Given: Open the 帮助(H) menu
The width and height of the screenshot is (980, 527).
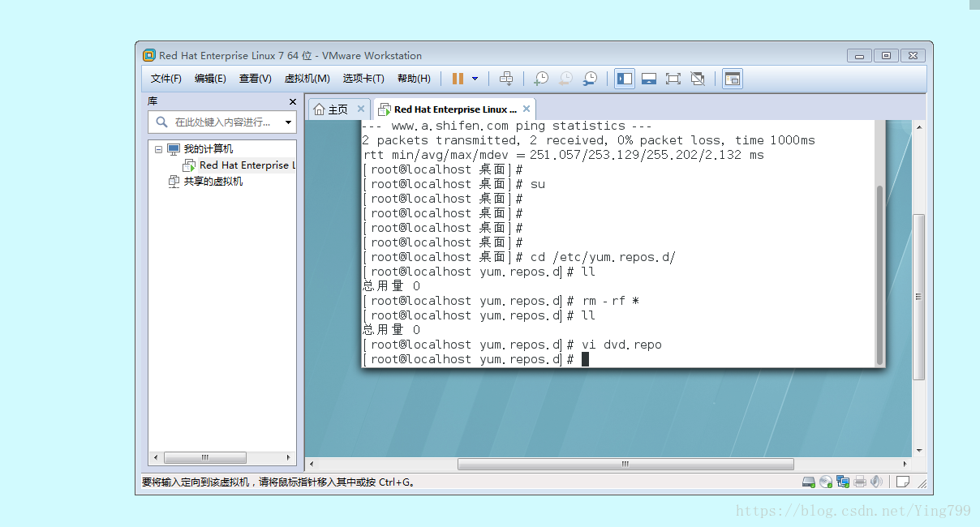Looking at the screenshot, I should tap(414, 79).
